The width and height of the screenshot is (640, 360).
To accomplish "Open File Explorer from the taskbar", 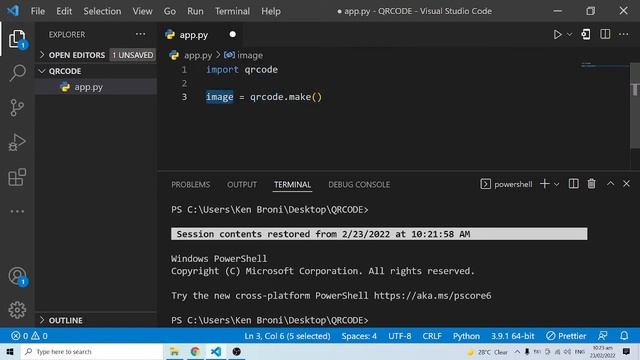I will [x=174, y=351].
